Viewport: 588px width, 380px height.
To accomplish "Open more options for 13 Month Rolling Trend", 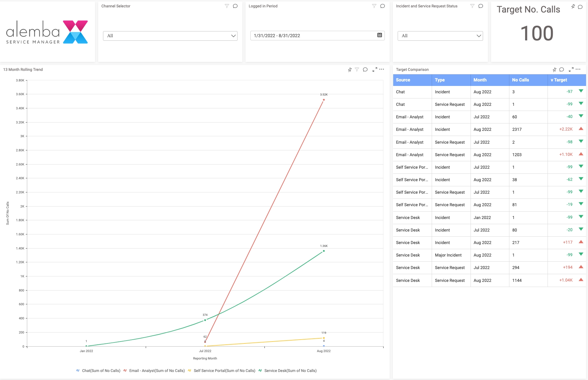I will (x=382, y=69).
